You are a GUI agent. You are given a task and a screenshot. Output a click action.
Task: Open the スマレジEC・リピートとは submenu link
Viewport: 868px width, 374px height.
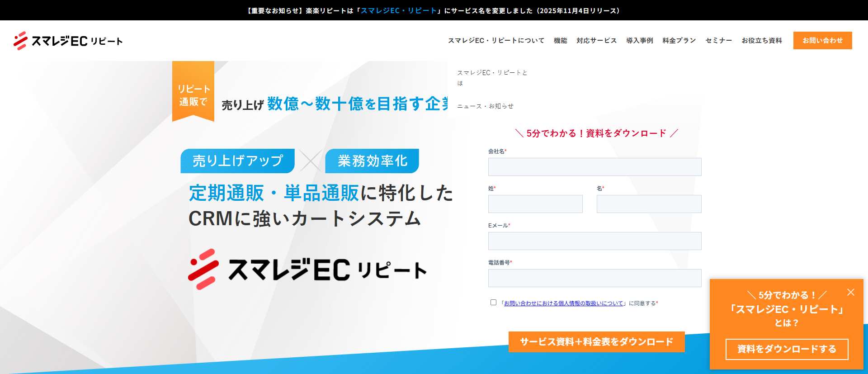pos(492,78)
